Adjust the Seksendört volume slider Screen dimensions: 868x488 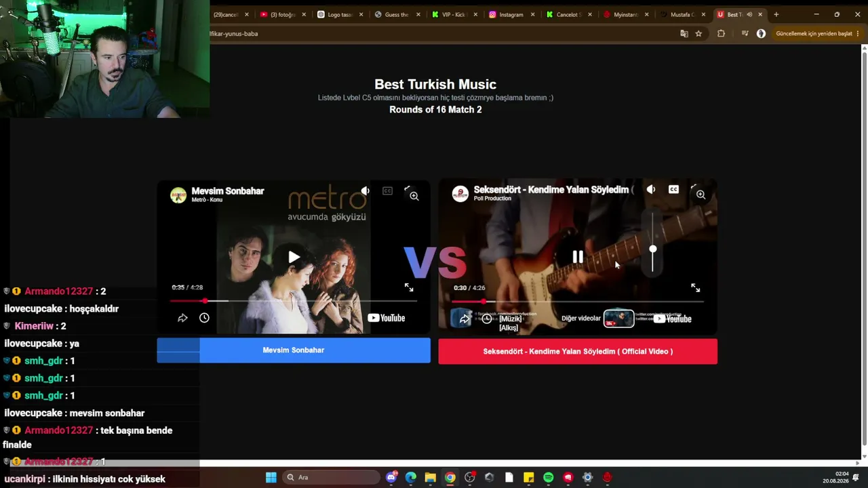pos(653,242)
